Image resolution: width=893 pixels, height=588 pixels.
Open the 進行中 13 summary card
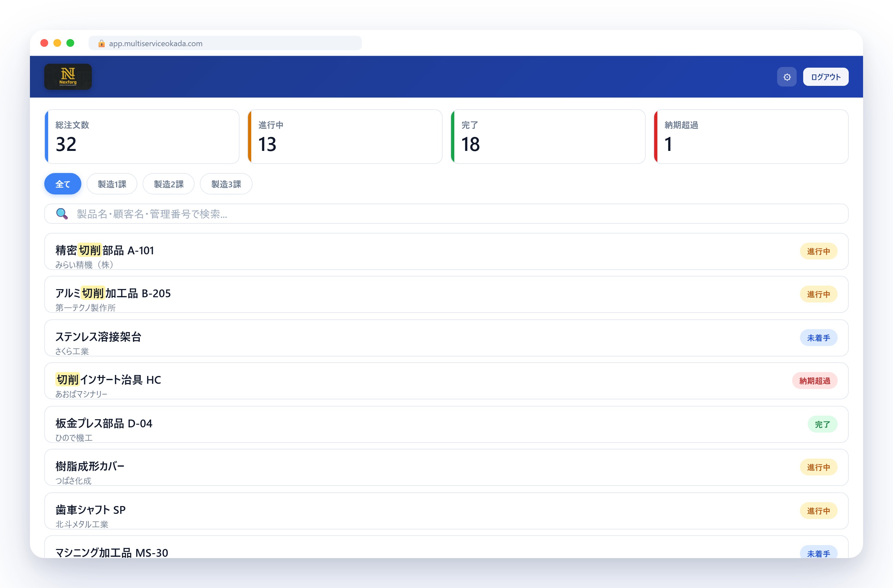pyautogui.click(x=345, y=137)
